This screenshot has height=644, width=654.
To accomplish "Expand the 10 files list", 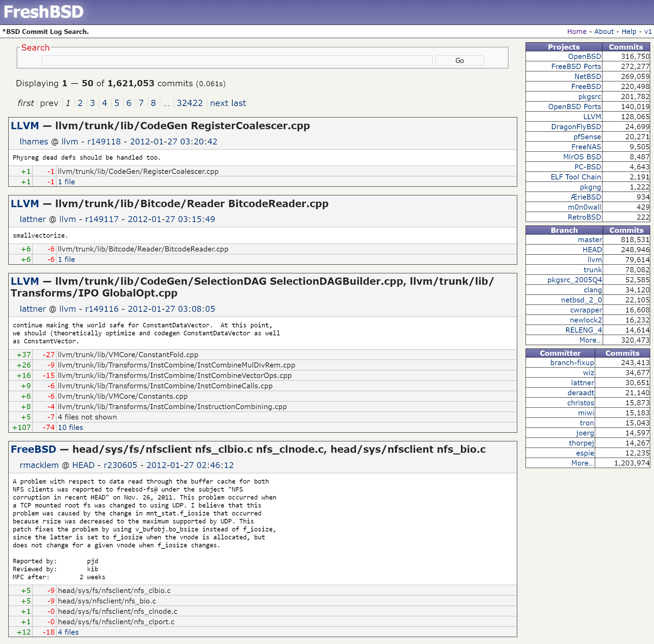I will click(70, 427).
